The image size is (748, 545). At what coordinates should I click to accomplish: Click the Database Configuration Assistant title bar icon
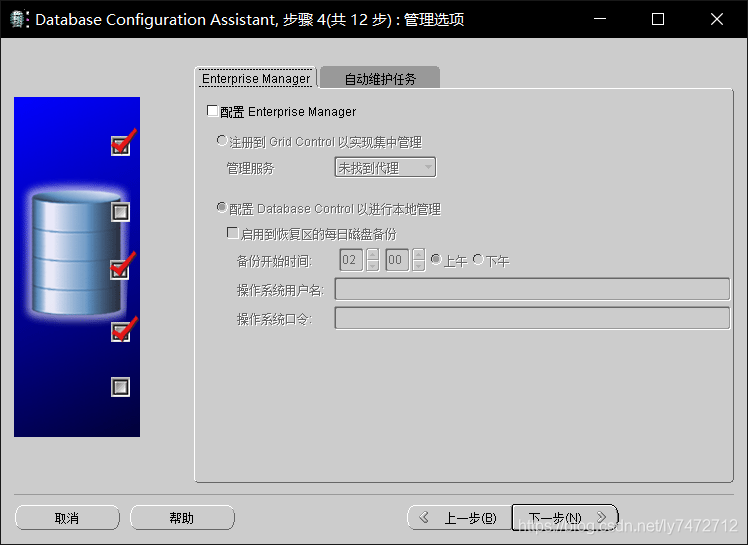point(18,19)
